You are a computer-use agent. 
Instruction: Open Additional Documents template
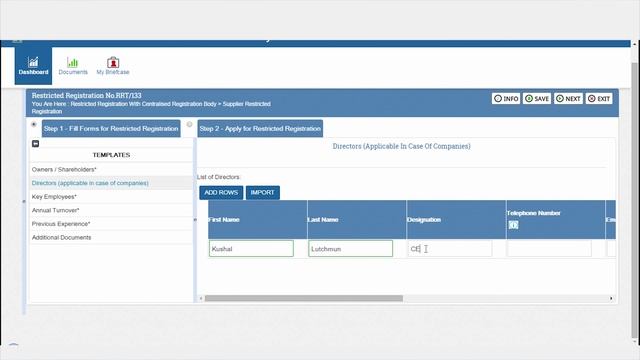[111, 237]
